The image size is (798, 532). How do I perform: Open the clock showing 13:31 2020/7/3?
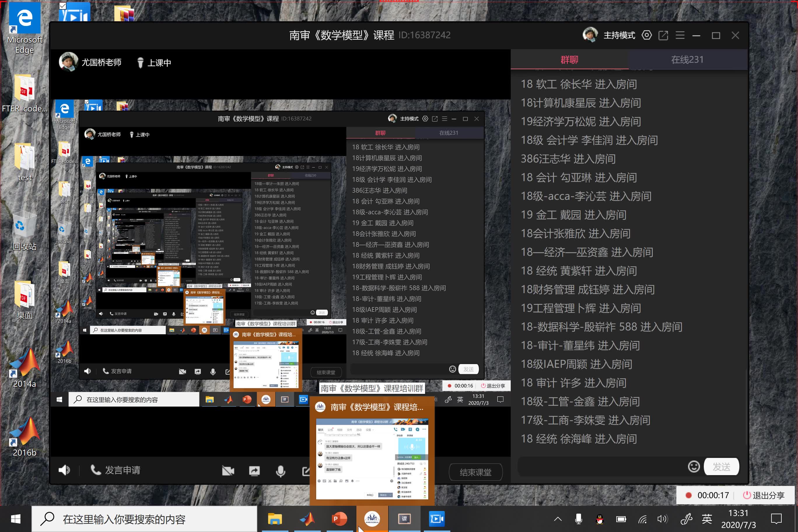click(x=738, y=519)
